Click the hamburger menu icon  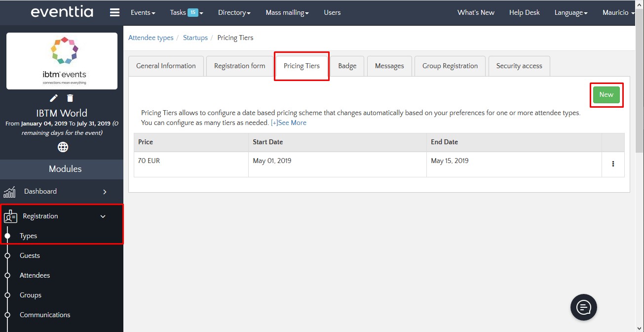(114, 13)
